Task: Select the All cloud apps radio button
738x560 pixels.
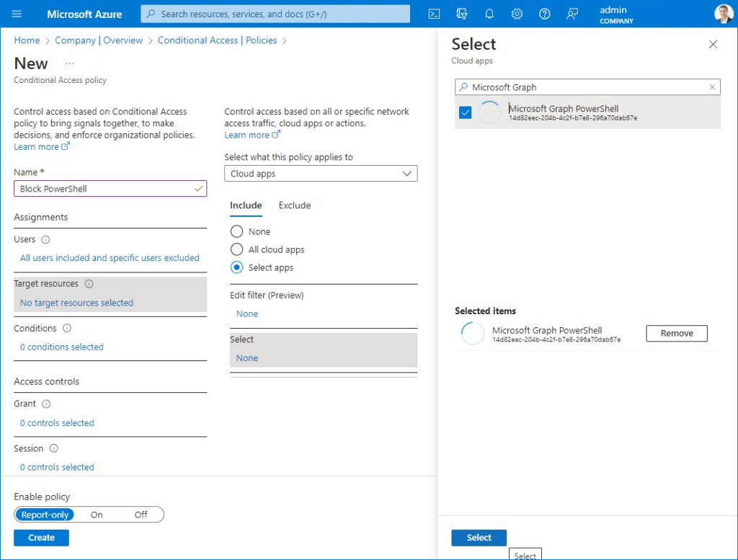Action: pos(237,249)
